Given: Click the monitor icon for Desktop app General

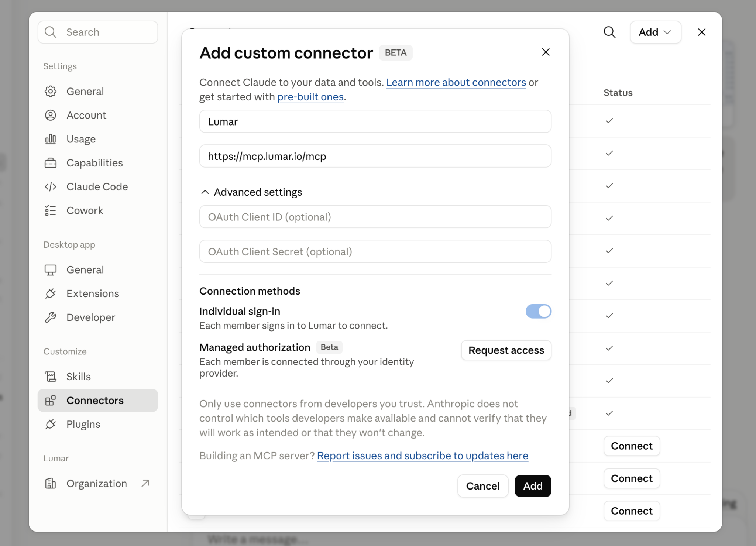Looking at the screenshot, I should coord(51,270).
